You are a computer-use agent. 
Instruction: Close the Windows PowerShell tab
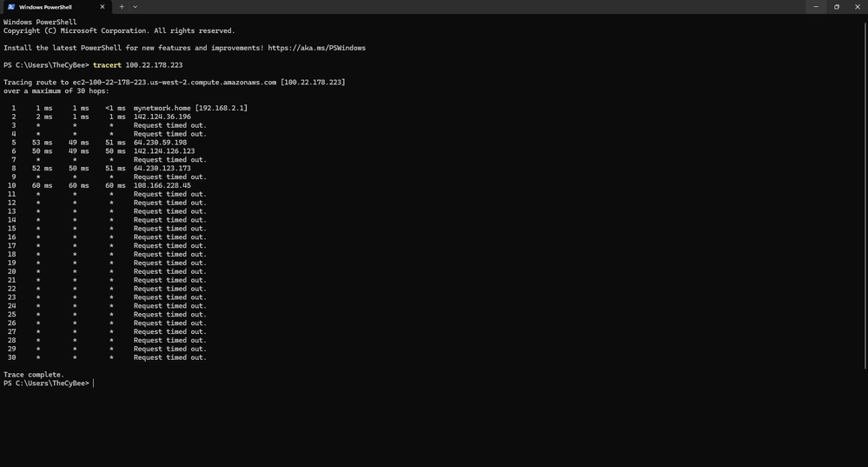(x=103, y=7)
